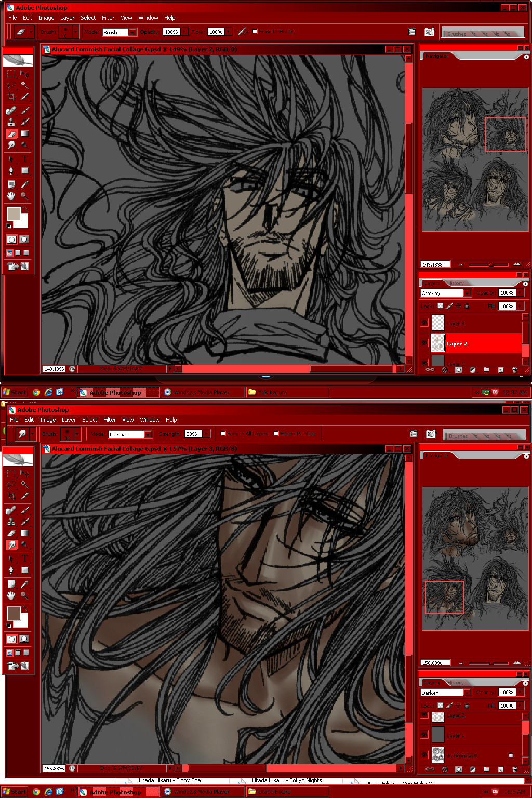The width and height of the screenshot is (532, 798).
Task: Select the Lasso tool in the 149% window
Action: 11,85
